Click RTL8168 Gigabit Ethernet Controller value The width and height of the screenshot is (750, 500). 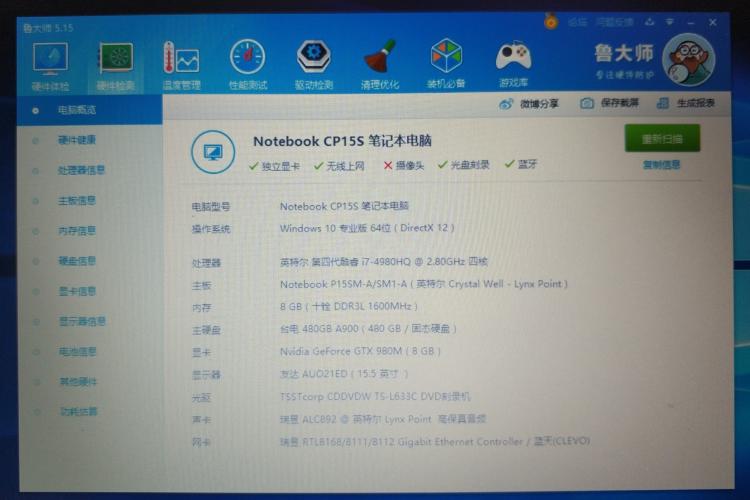435,441
